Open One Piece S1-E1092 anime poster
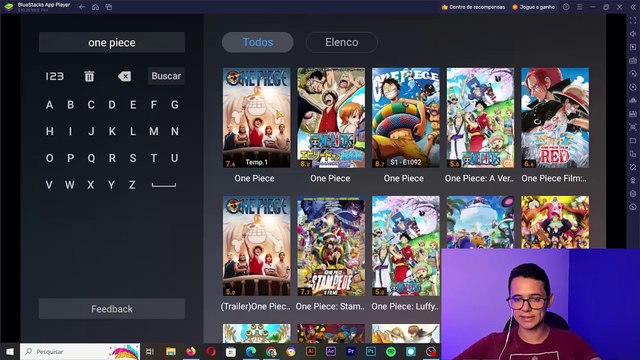The height and width of the screenshot is (360, 640). (x=406, y=118)
